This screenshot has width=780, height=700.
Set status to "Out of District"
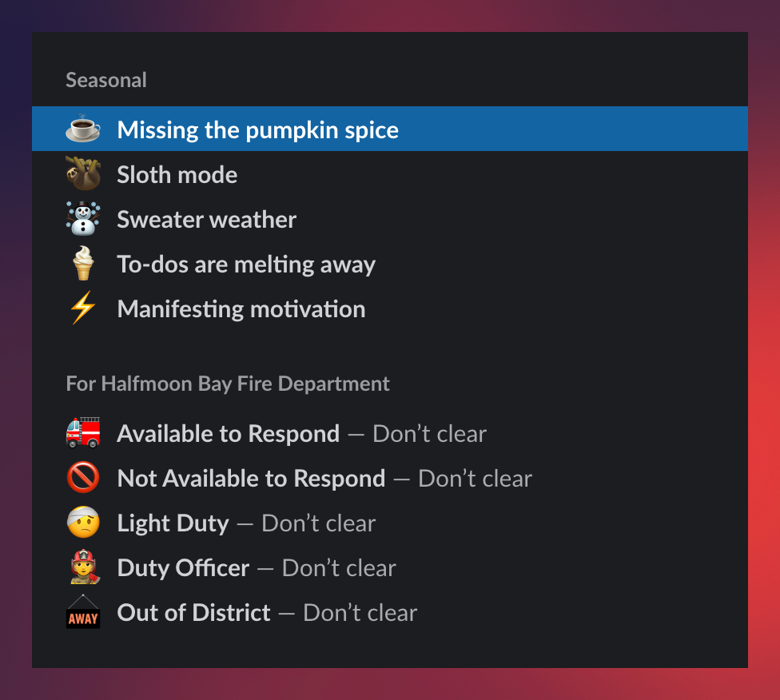click(x=193, y=613)
